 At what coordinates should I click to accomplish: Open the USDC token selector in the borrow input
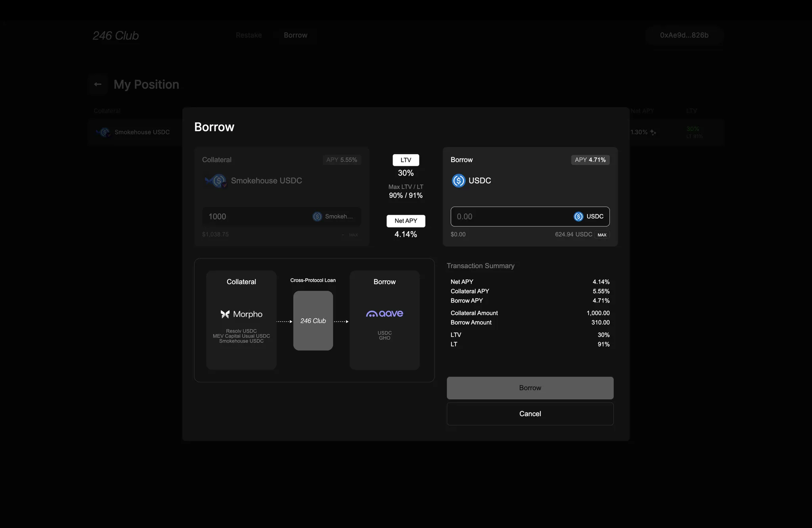(x=589, y=216)
